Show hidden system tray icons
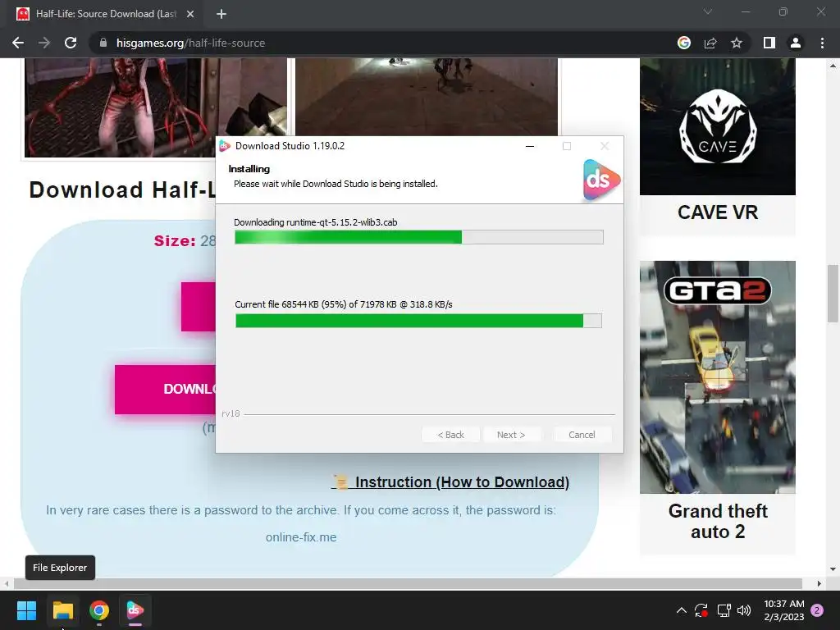 [x=682, y=610]
